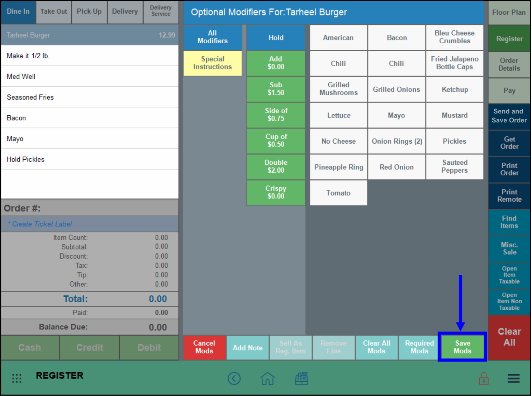
Task: Choose the Double $2.00 prefix
Action: [x=276, y=166]
